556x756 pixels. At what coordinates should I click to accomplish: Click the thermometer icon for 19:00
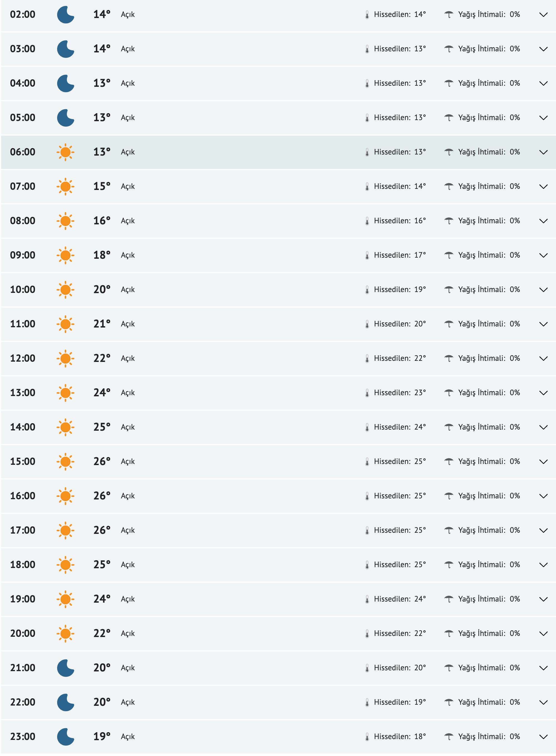click(367, 600)
